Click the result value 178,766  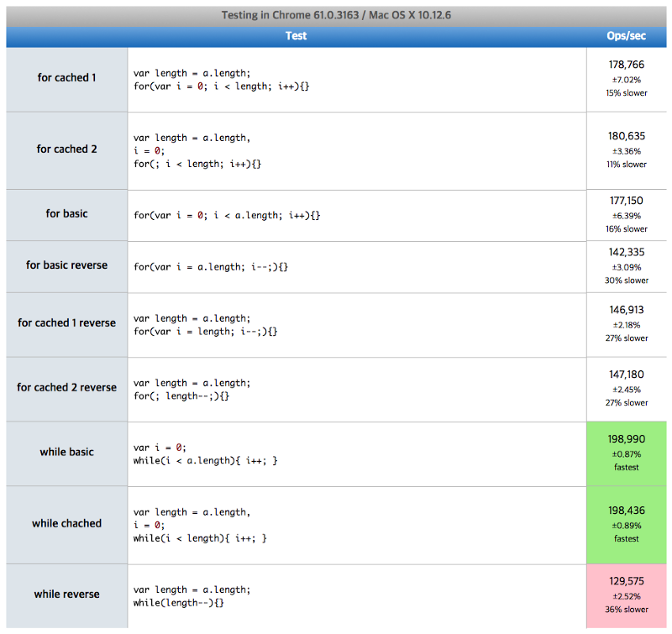click(626, 65)
